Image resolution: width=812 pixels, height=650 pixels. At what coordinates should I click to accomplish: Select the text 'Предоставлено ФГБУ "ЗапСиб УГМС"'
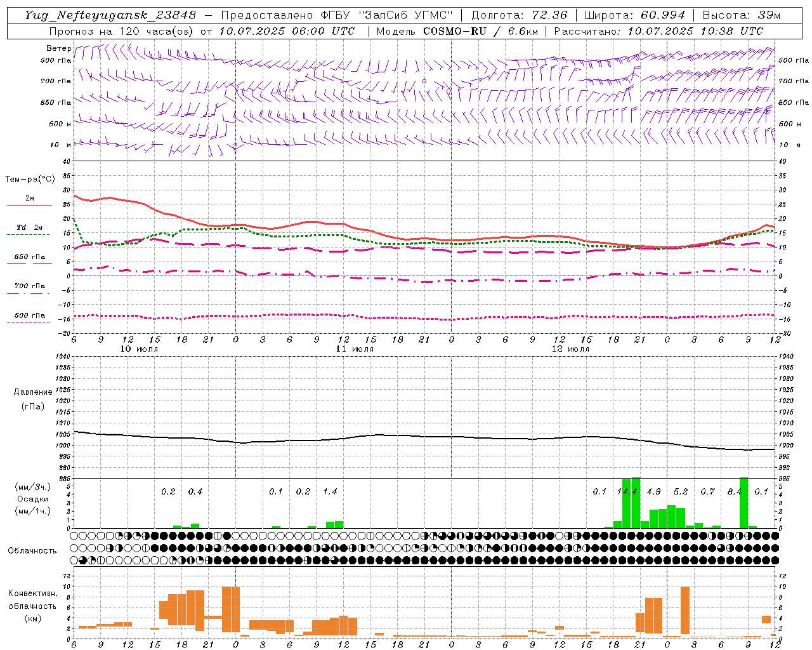pyautogui.click(x=337, y=15)
